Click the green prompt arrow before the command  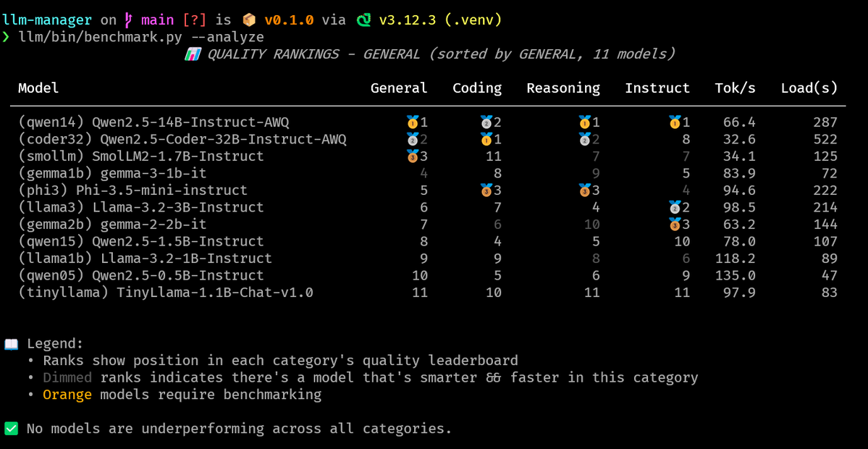click(x=6, y=37)
